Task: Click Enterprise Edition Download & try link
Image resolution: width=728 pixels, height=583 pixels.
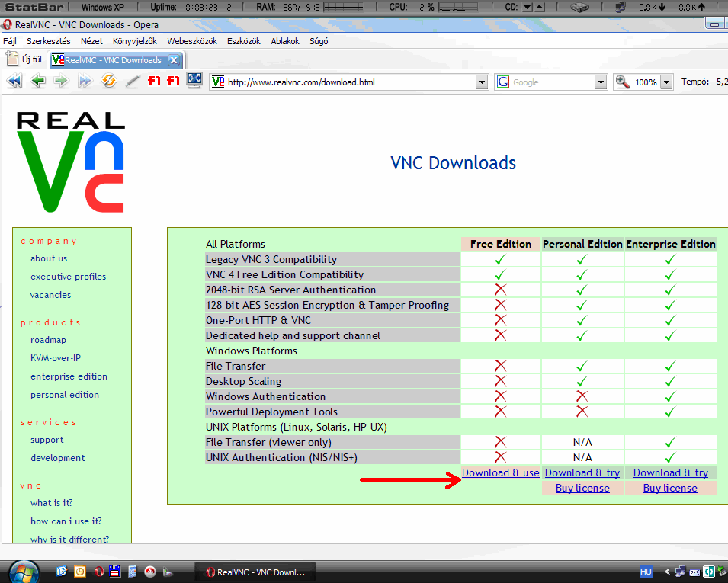Action: click(x=670, y=472)
